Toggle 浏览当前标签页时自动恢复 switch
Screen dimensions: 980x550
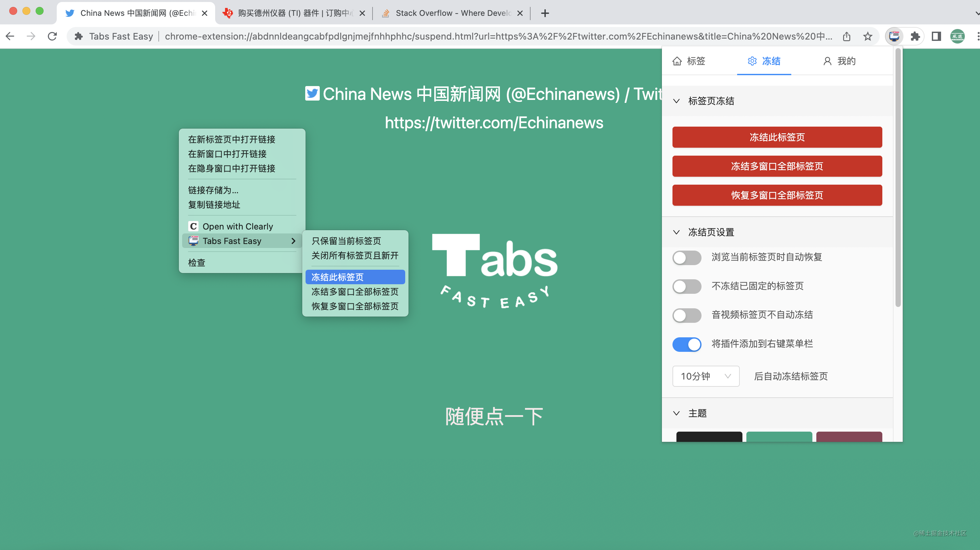687,257
